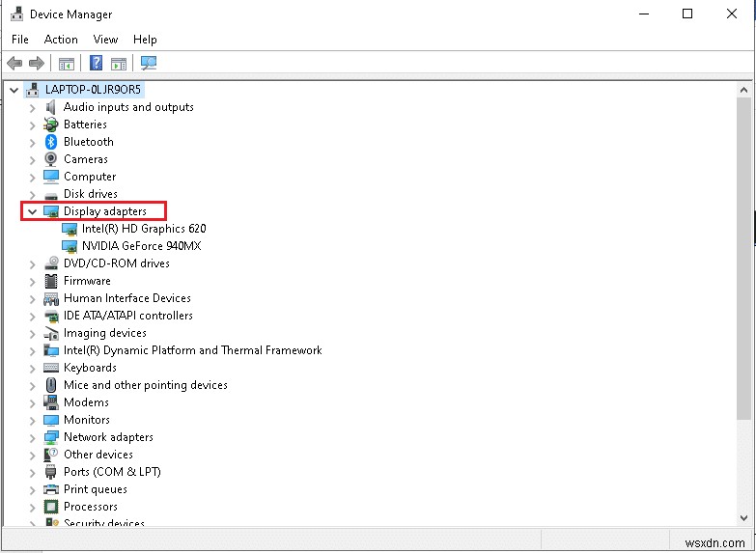Expand the Disk drives chevron
756x553 pixels.
coord(32,194)
